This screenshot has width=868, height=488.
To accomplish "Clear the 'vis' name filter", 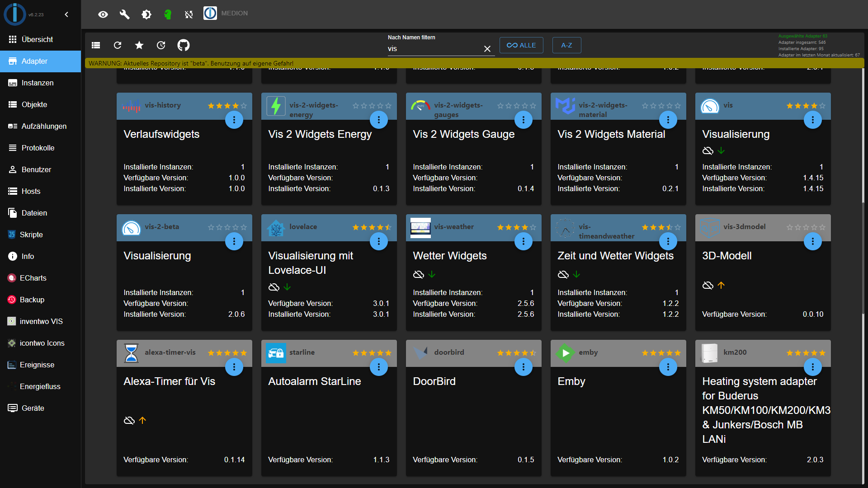I will click(487, 49).
